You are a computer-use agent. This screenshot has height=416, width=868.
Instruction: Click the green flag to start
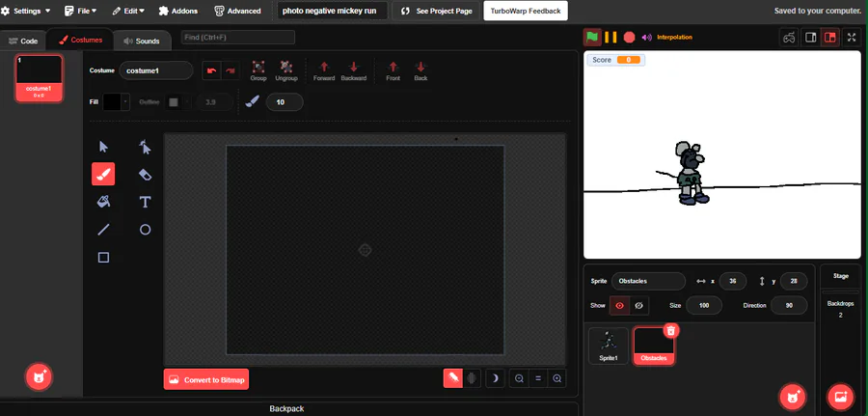[x=592, y=37]
